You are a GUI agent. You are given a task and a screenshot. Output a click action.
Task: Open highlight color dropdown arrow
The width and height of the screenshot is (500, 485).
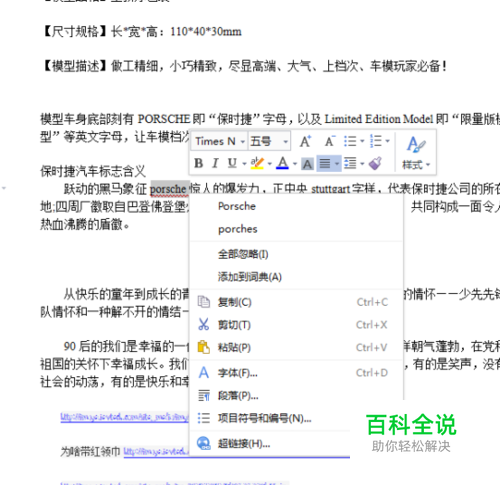click(270, 164)
